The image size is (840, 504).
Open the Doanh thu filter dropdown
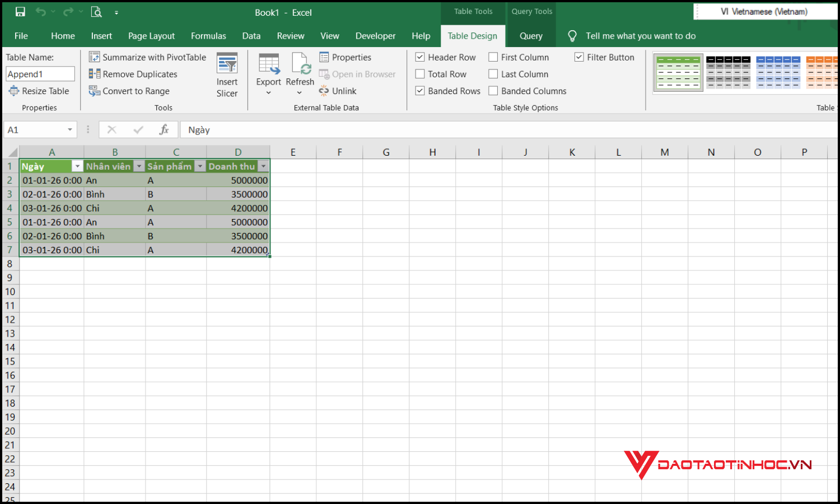click(x=263, y=166)
